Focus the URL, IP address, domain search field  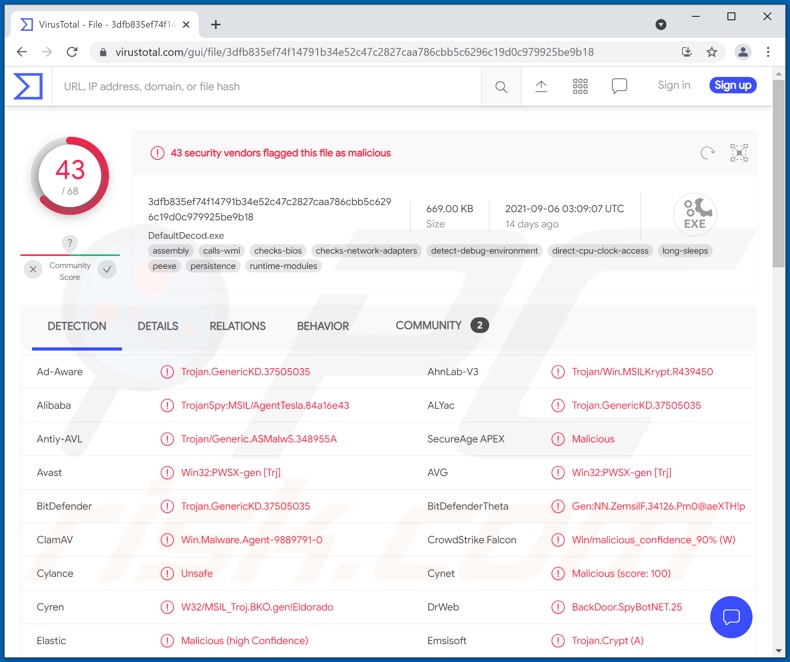[x=267, y=87]
